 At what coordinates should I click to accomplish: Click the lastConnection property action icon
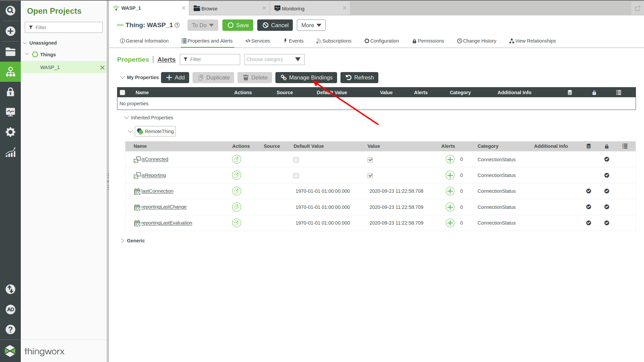(236, 191)
